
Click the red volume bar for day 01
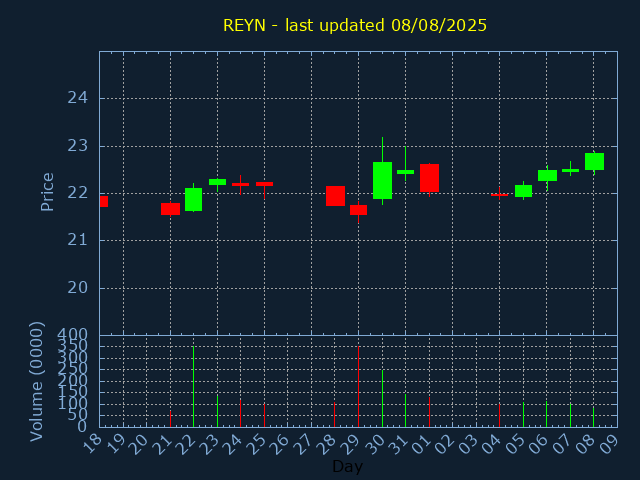click(429, 412)
